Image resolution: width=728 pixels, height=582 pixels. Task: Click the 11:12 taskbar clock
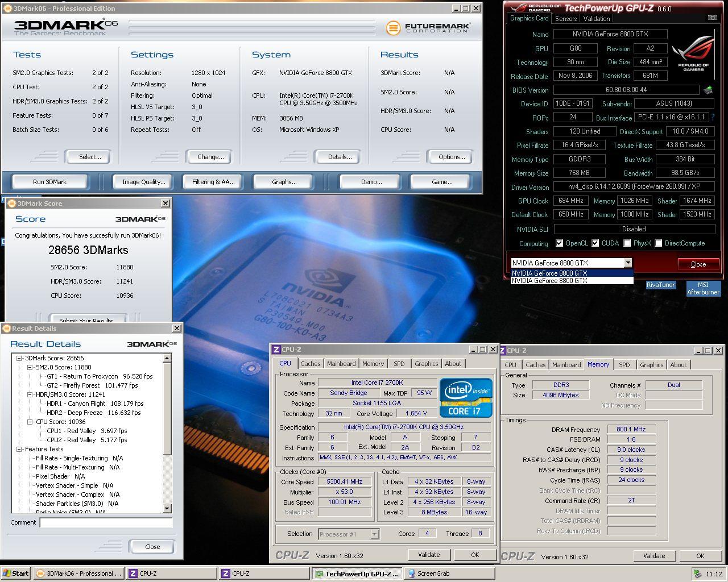click(714, 574)
